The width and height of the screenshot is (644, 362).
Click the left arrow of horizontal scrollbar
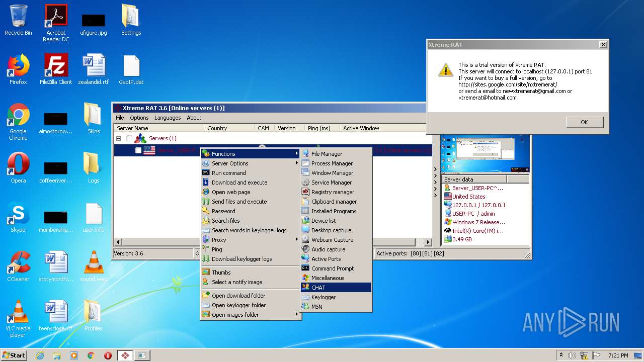tap(118, 242)
